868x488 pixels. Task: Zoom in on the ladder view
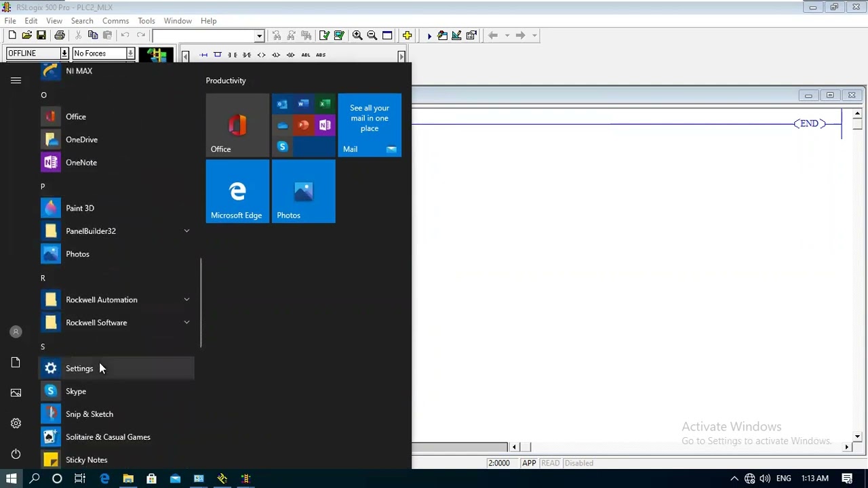pos(357,35)
